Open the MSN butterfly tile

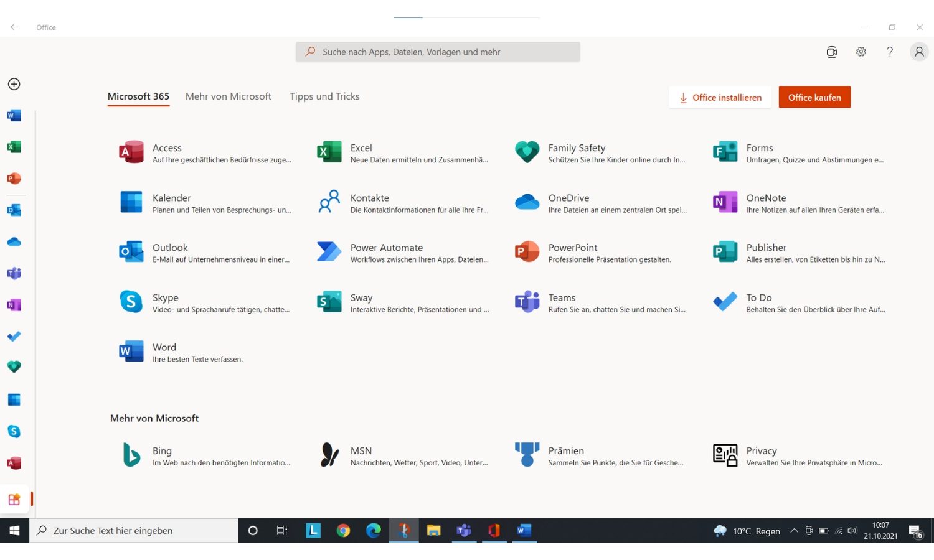[x=403, y=455]
